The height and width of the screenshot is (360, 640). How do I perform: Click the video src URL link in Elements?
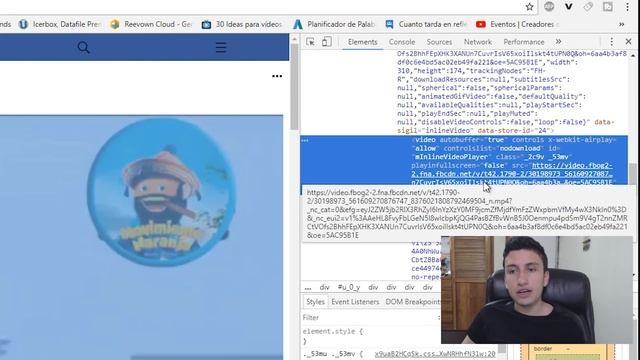tap(512, 174)
